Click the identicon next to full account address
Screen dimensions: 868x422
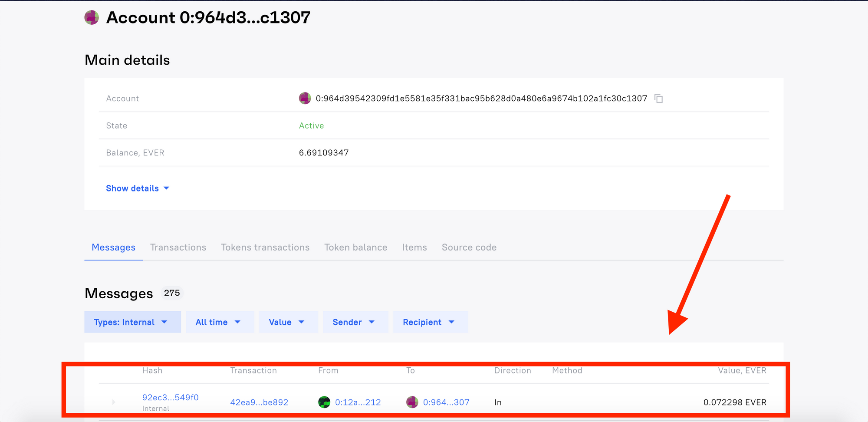(305, 99)
